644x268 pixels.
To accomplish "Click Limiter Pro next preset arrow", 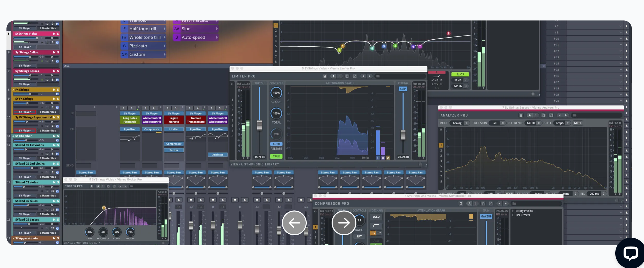I will click(370, 76).
